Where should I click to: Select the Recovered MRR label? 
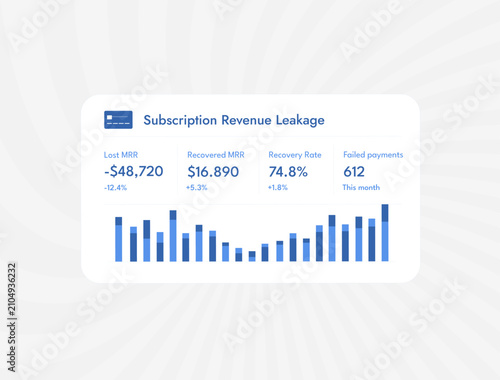pos(216,155)
